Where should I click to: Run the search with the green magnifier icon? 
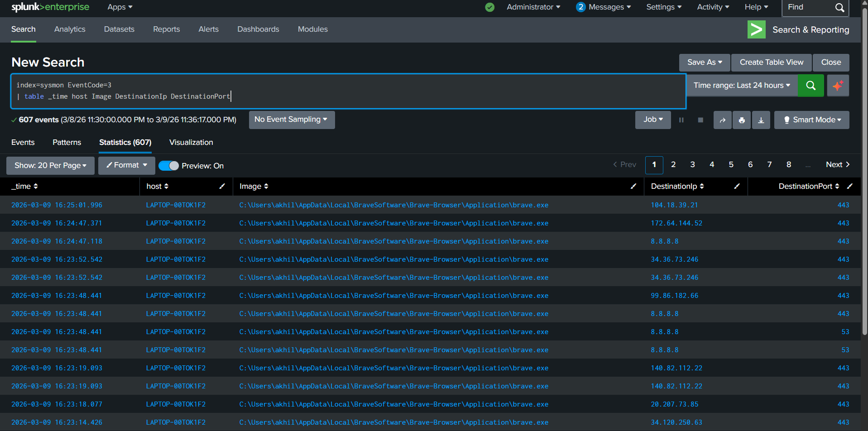[x=810, y=85]
